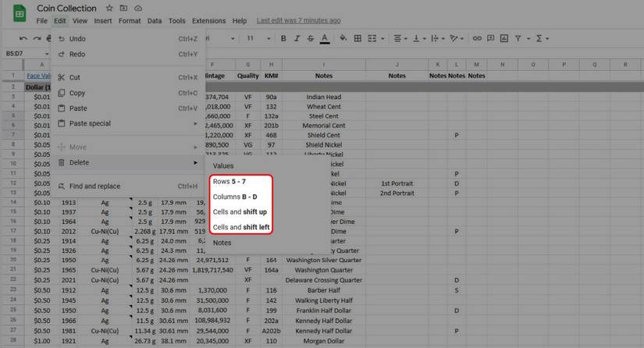
Task: Click the toolbar undo arrow
Action: (x=23, y=38)
